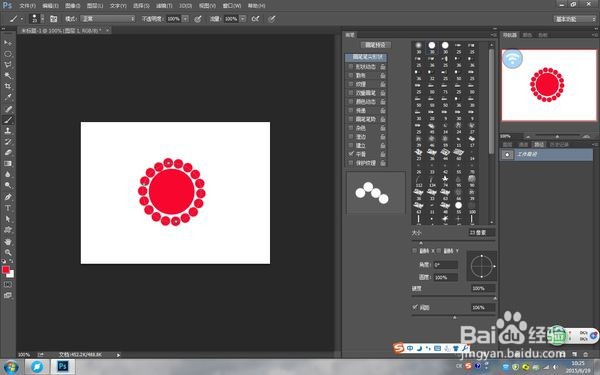Select Brush Tip Shape (画笔笔尖形状) section
Image resolution: width=600 pixels, height=375 pixels.
366,57
